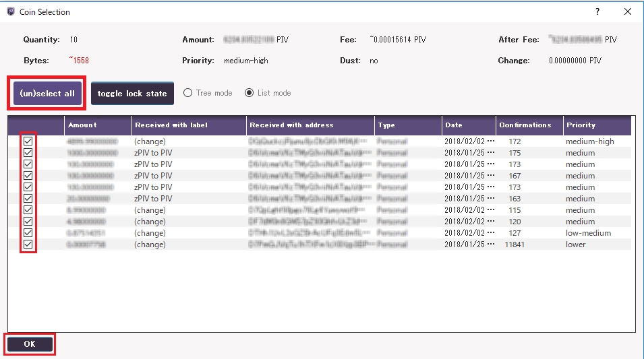
Task: Click the question mark help button
Action: [597, 11]
